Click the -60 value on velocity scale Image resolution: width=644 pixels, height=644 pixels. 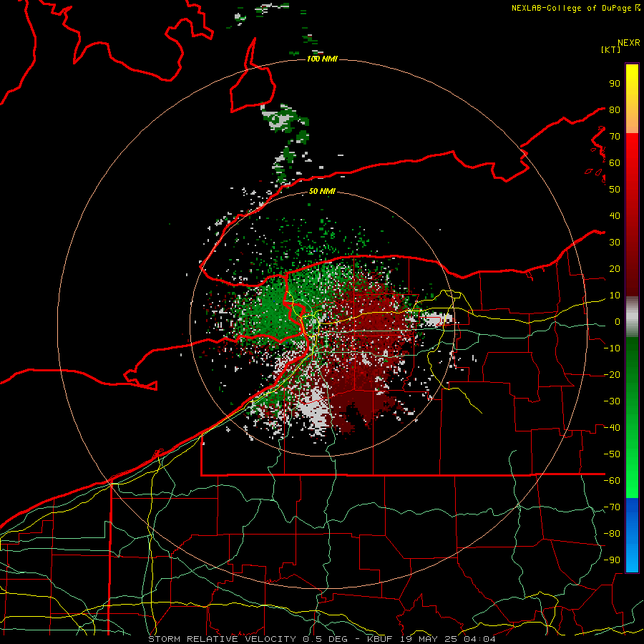point(612,481)
